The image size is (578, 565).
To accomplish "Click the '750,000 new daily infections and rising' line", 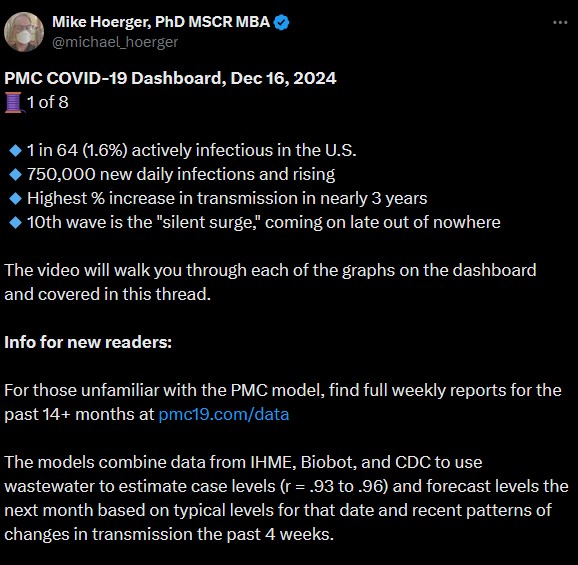I will coord(181,174).
